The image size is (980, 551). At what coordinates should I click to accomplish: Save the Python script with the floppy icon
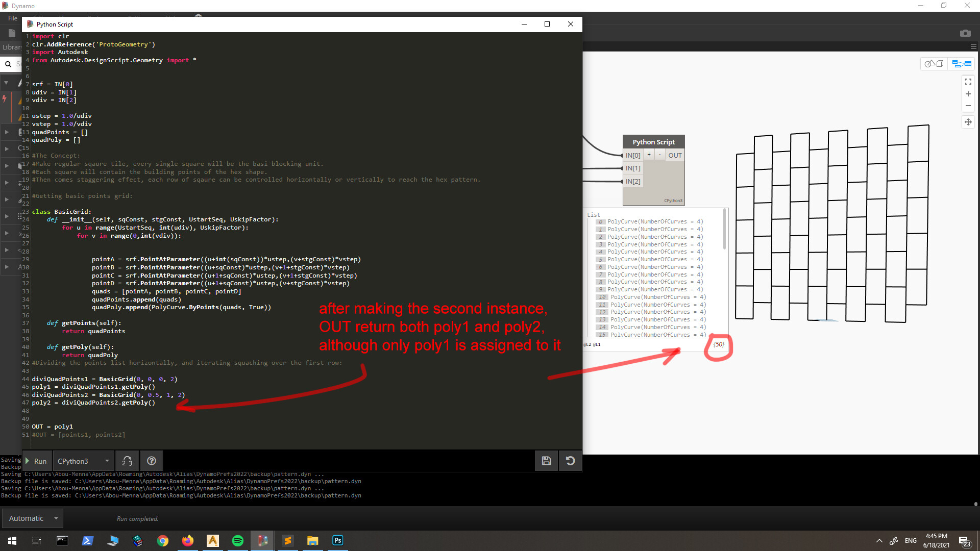click(x=546, y=461)
